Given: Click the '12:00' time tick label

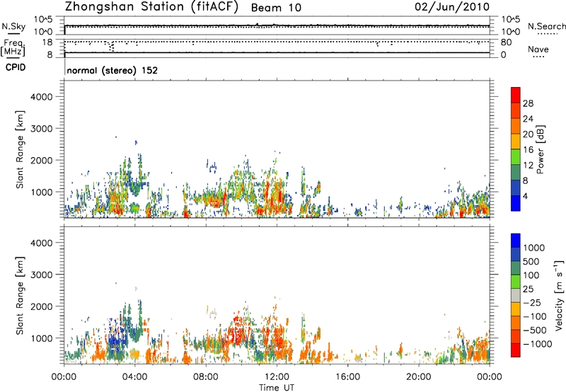Looking at the screenshot, I should tap(277, 377).
